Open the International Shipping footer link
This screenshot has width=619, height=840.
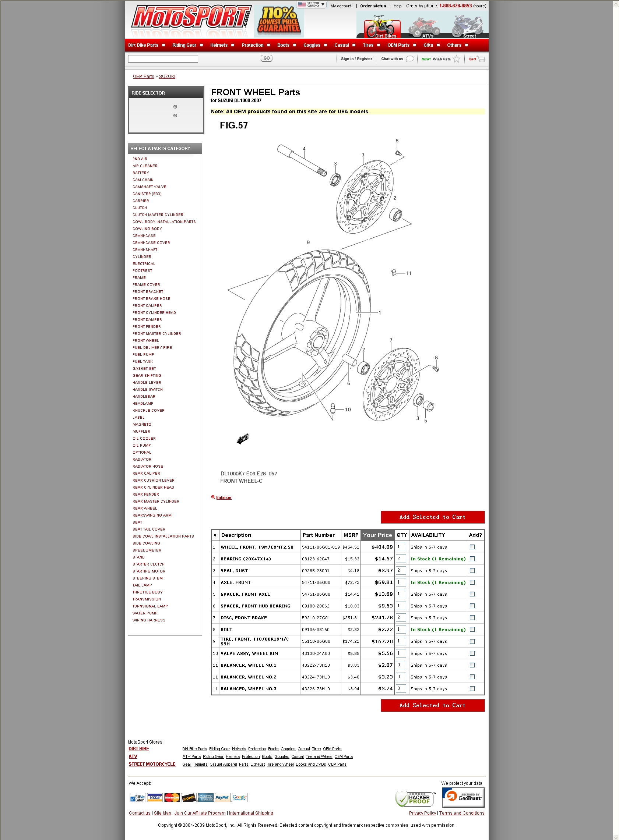tap(251, 813)
